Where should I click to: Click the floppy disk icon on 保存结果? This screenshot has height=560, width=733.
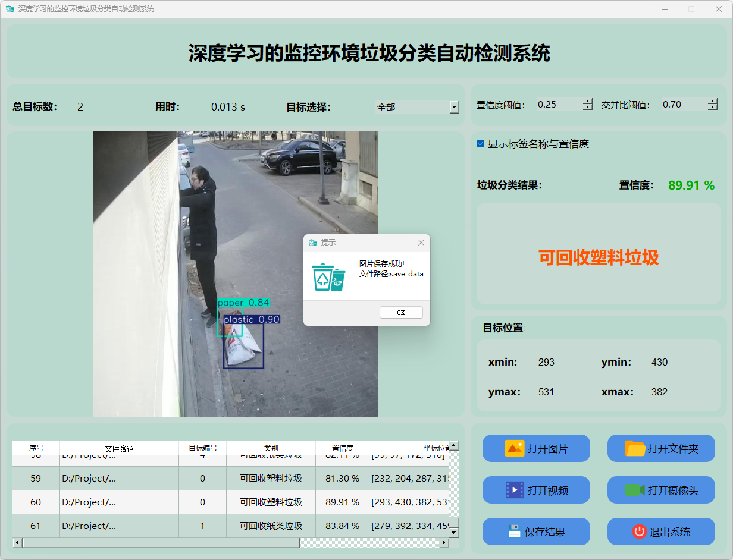[514, 531]
